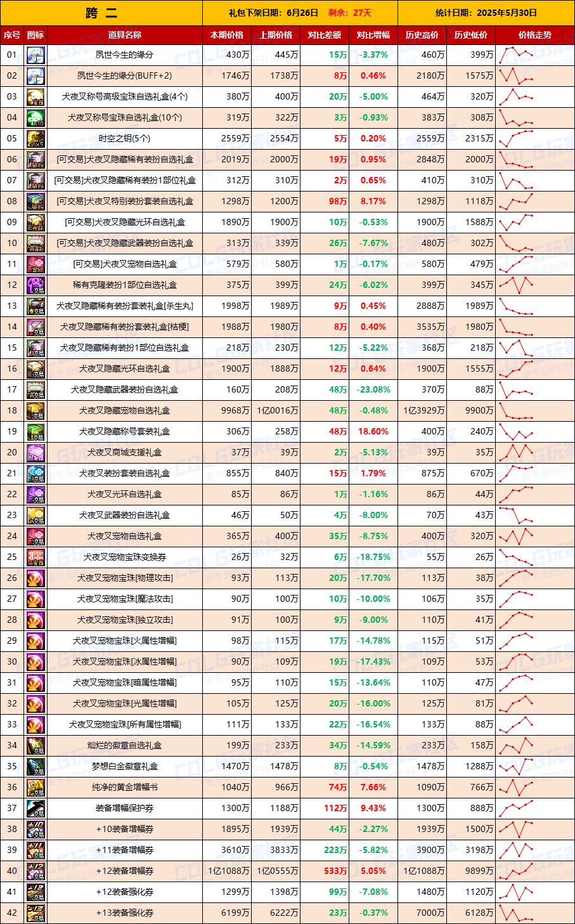This screenshot has width=575, height=924.
Task: Click the 2559万 current price in row 05
Action: (x=235, y=139)
